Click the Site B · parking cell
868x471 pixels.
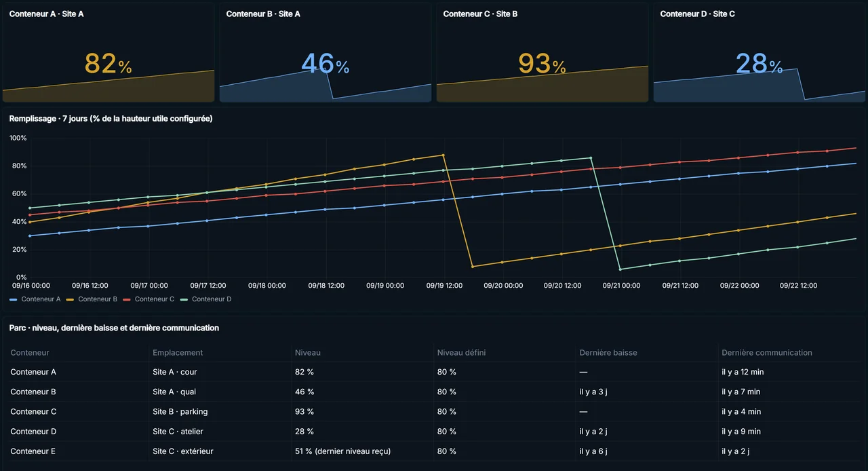tap(180, 411)
